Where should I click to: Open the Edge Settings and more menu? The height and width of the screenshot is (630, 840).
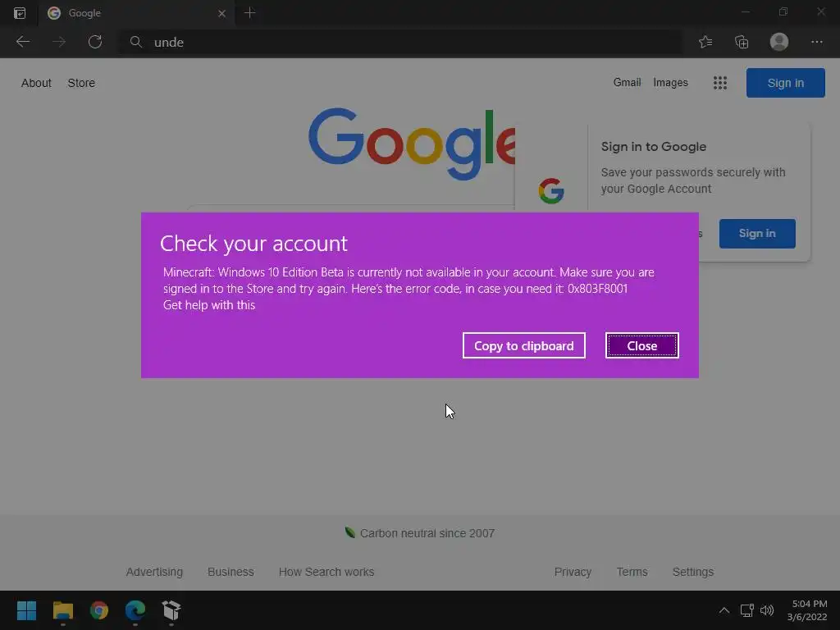816,42
